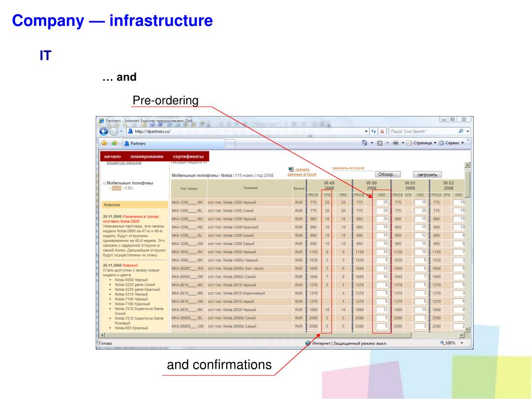Select the row text Nokia-1209 Синий
This screenshot has width=532, height=399.
[231, 236]
